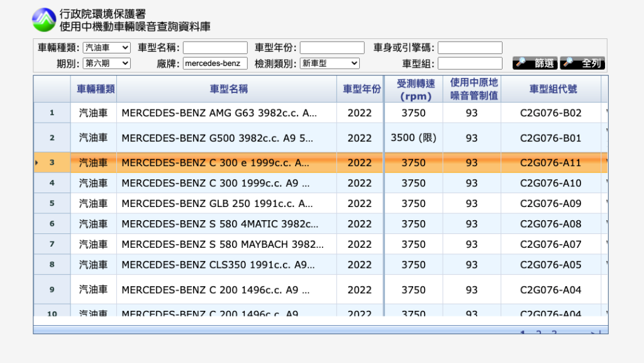644x363 pixels.
Task: Click noise limit 93 in the CLS350 row
Action: click(x=472, y=265)
